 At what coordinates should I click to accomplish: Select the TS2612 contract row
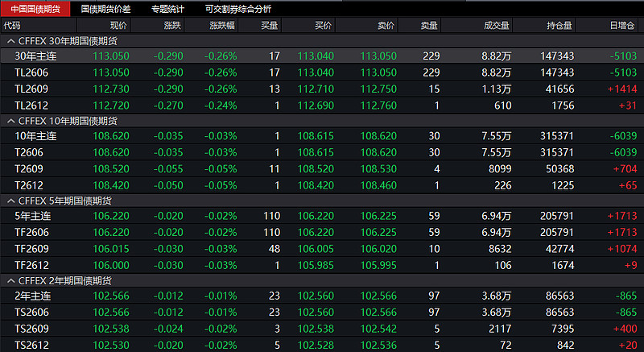pyautogui.click(x=322, y=345)
